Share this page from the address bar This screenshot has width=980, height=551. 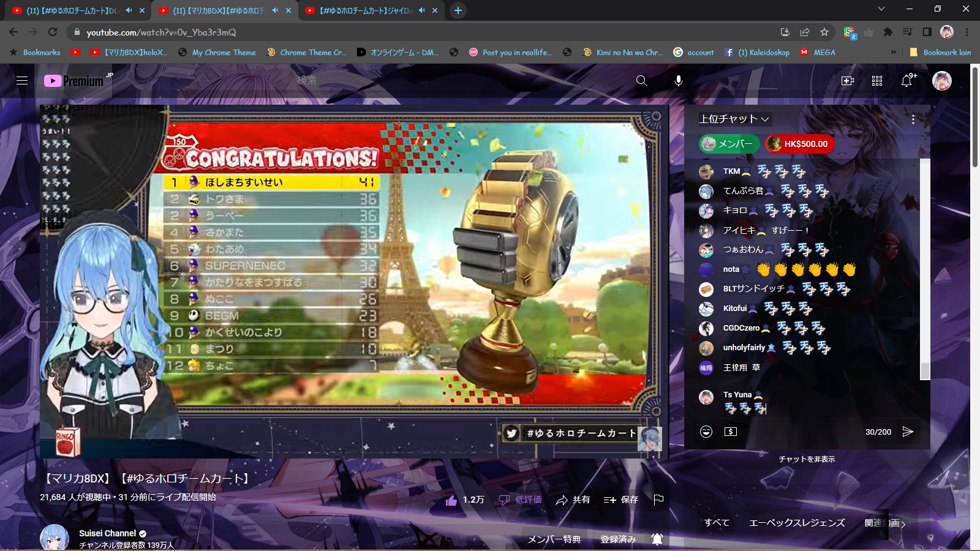[x=805, y=32]
